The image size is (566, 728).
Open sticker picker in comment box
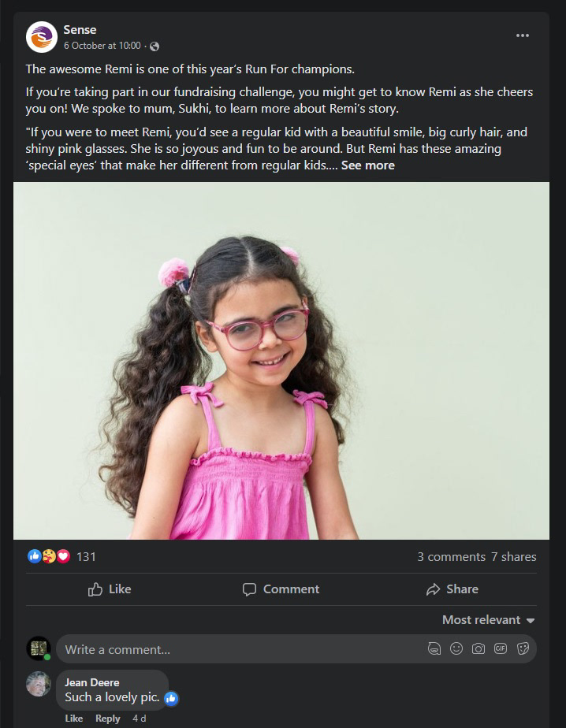523,648
